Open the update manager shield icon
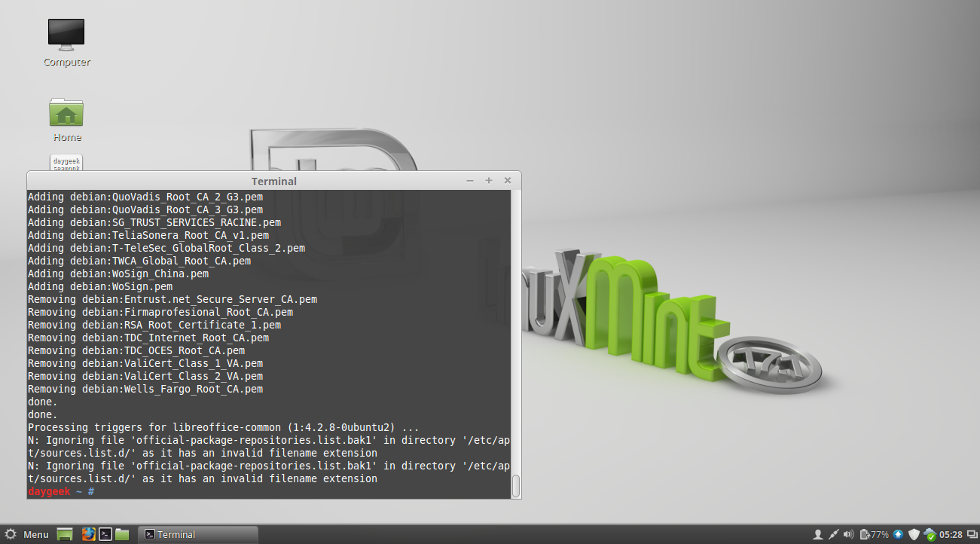 (x=914, y=534)
